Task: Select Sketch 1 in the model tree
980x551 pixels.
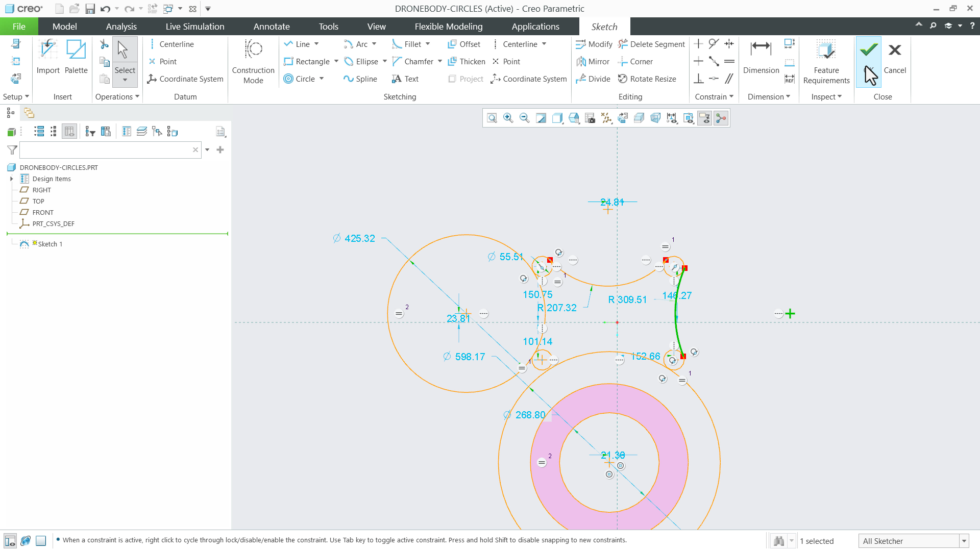Action: pyautogui.click(x=50, y=244)
